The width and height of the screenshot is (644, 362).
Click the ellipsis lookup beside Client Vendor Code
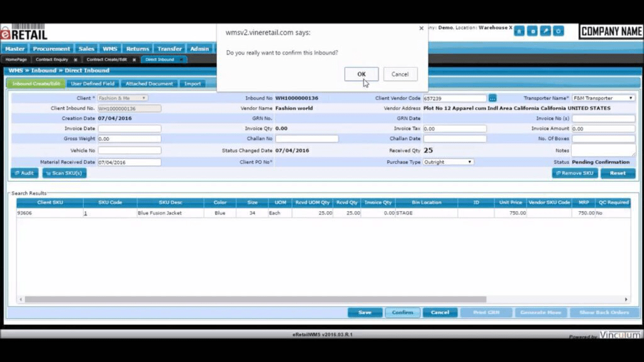[492, 97]
